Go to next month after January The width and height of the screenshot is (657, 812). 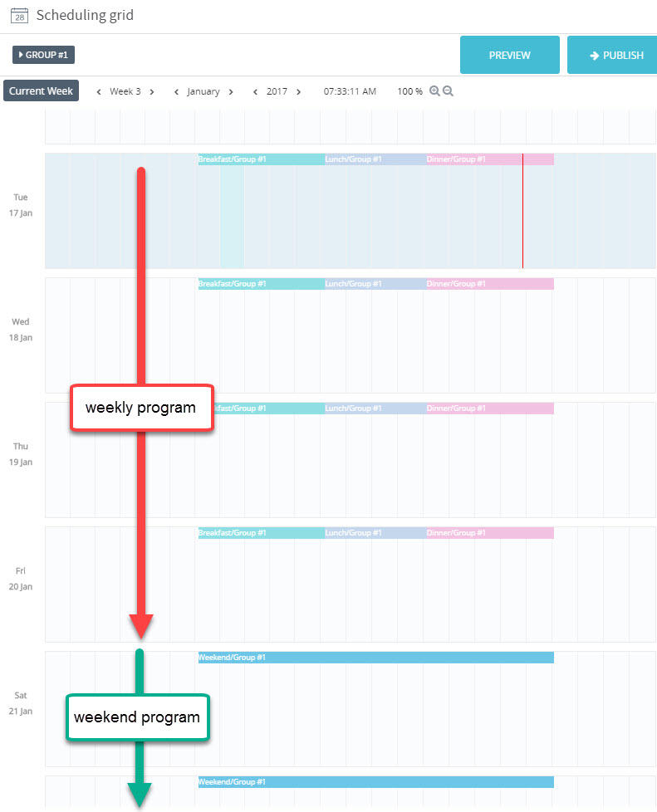pos(231,91)
